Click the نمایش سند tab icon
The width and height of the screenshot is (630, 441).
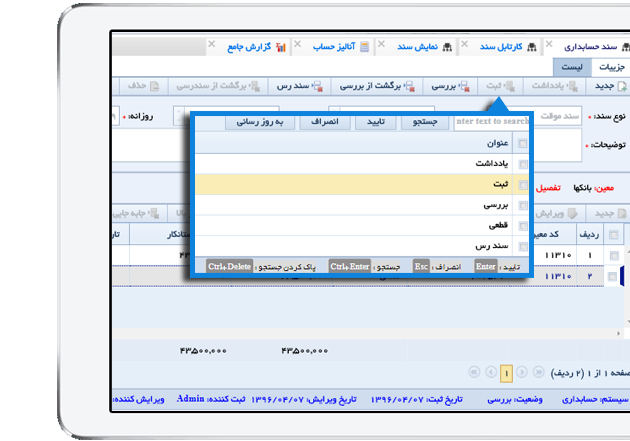click(x=447, y=47)
